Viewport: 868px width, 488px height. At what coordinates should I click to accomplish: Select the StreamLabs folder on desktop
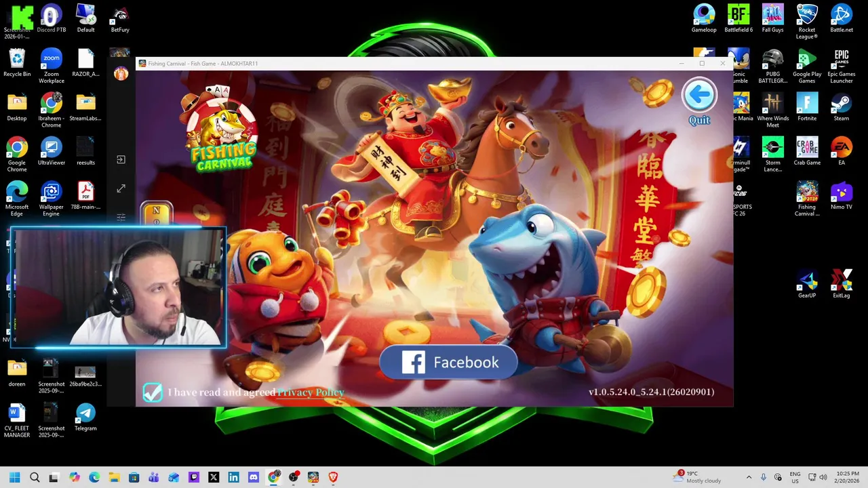click(86, 107)
